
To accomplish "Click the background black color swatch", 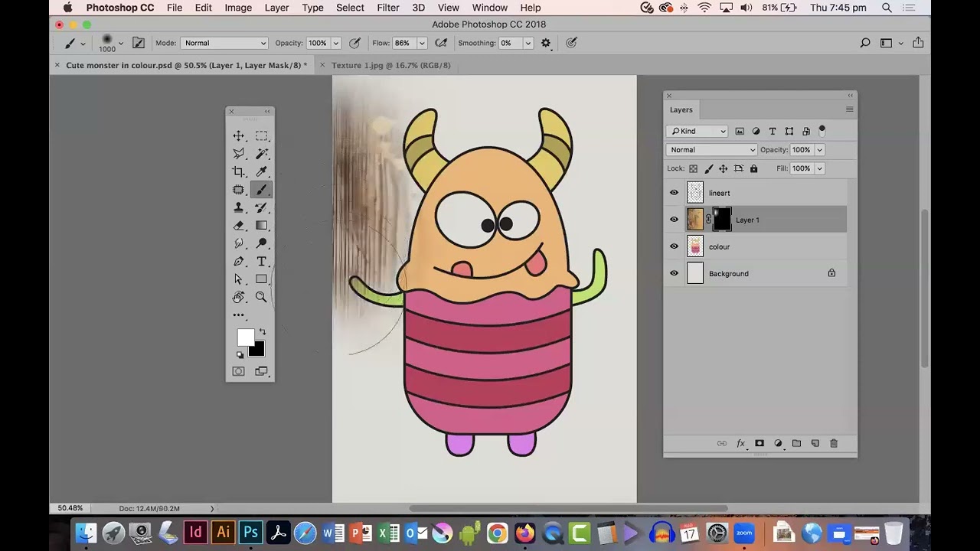I will [258, 350].
